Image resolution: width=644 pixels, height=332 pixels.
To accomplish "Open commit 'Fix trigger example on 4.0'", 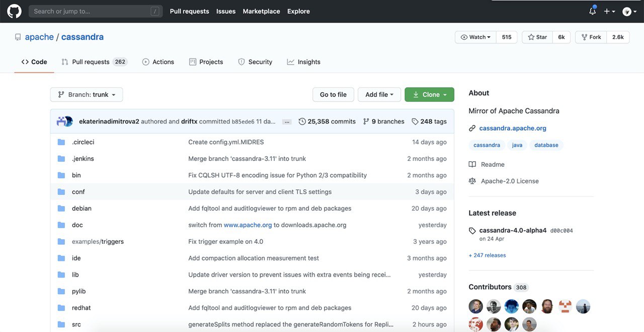I will pyautogui.click(x=225, y=242).
